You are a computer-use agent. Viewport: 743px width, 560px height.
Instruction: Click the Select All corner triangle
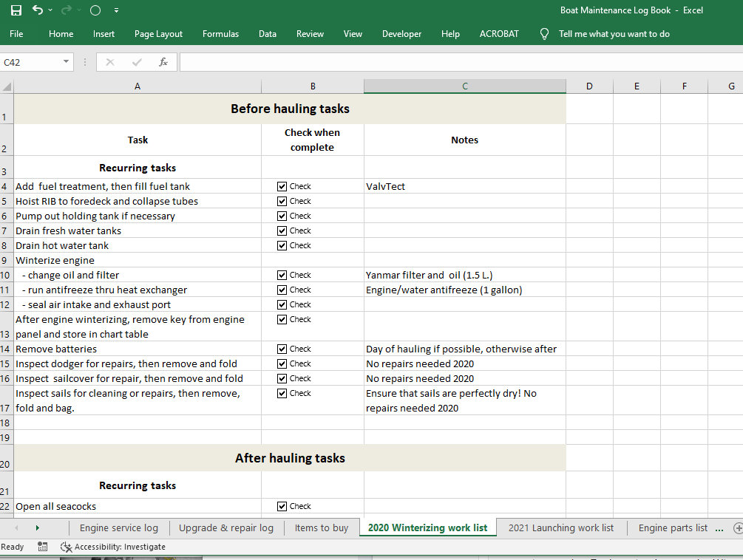click(7, 86)
